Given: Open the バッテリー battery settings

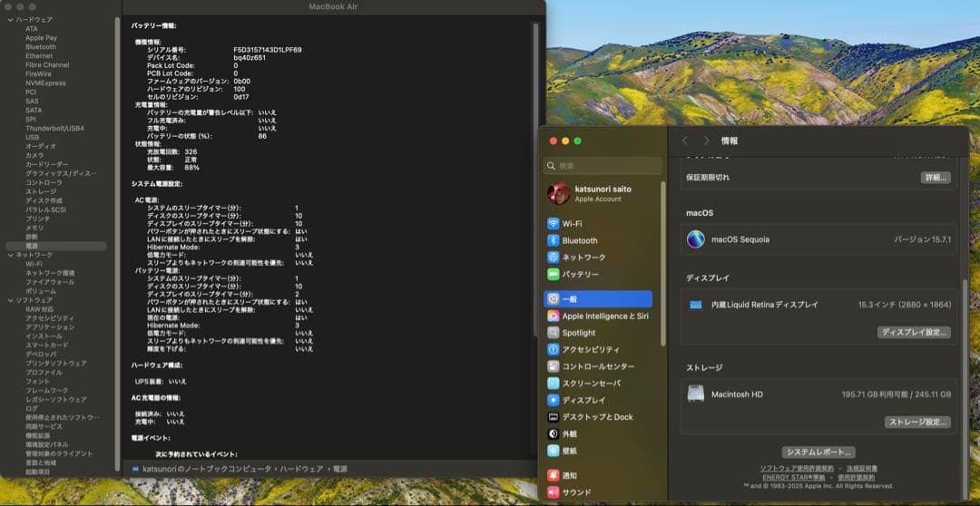Looking at the screenshot, I should click(x=579, y=275).
